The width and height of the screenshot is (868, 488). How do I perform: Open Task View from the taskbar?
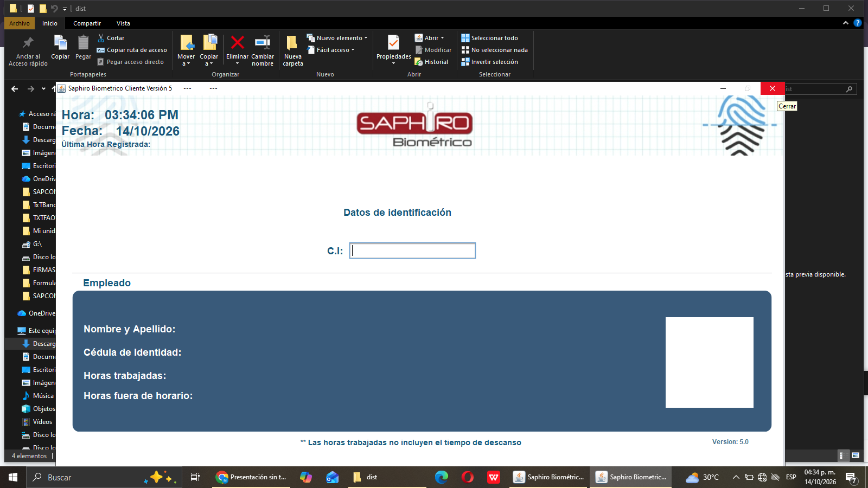point(195,477)
